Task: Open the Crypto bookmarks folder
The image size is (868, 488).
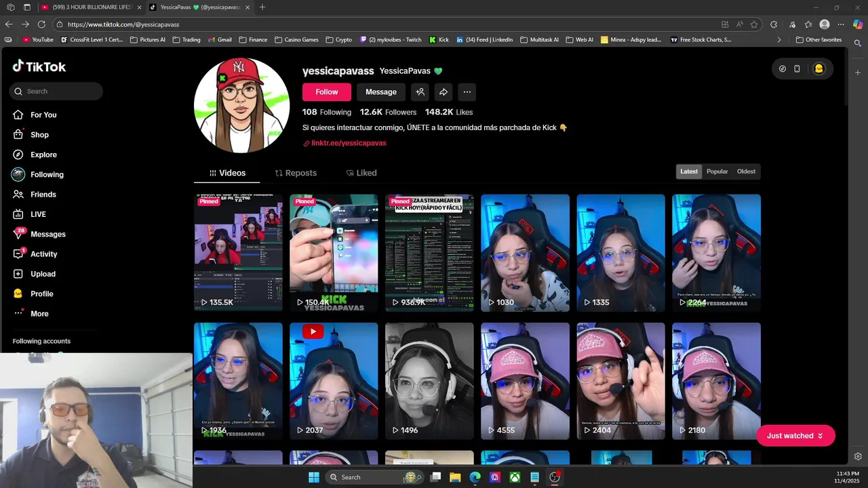Action: pyautogui.click(x=339, y=39)
